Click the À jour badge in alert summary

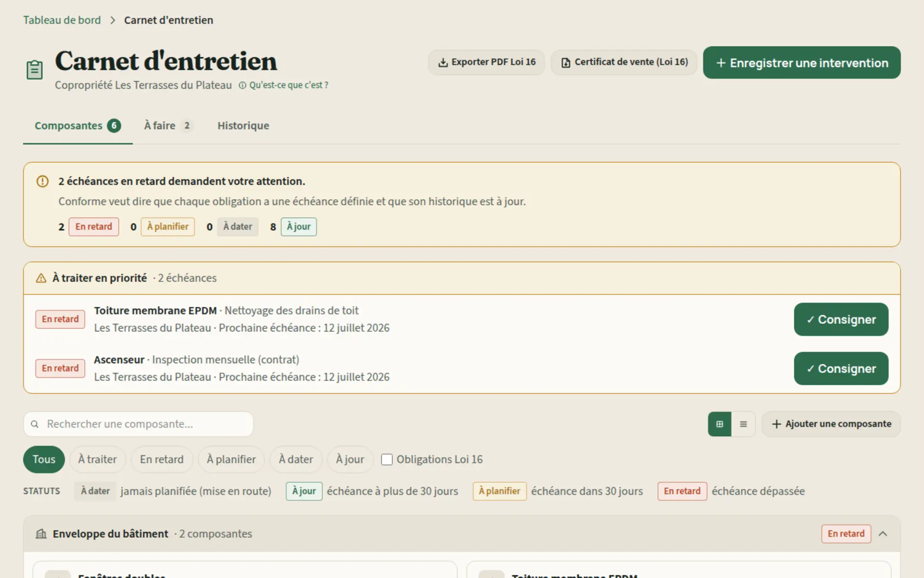[299, 227]
